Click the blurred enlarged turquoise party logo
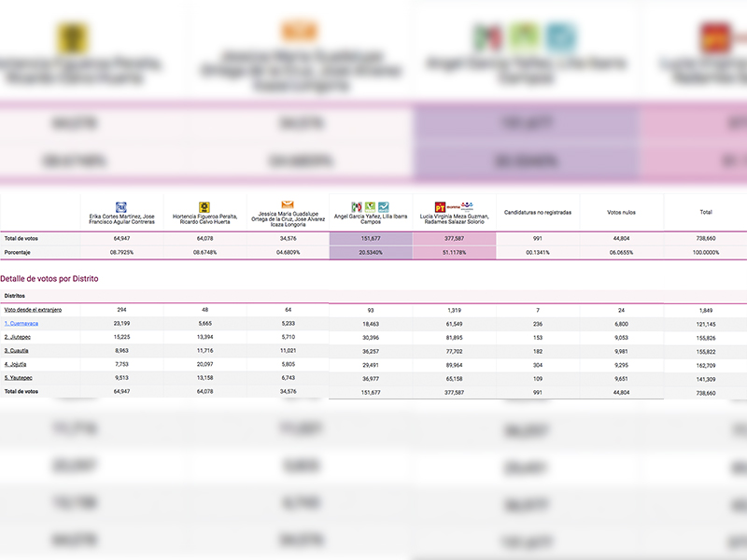The image size is (747, 560). tap(561, 37)
